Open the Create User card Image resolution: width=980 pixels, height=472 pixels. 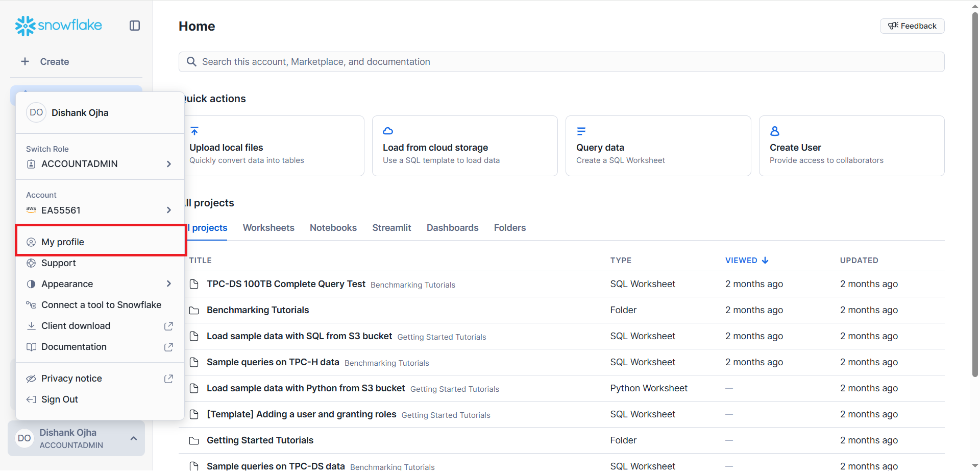point(852,146)
